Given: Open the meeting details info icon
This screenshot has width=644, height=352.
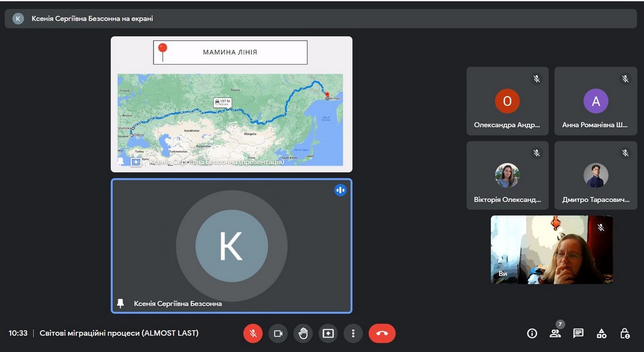Looking at the screenshot, I should (532, 333).
